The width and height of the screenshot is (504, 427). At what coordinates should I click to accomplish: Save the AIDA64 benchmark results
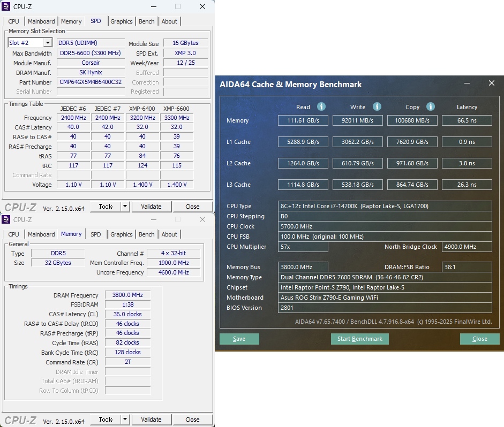(239, 339)
